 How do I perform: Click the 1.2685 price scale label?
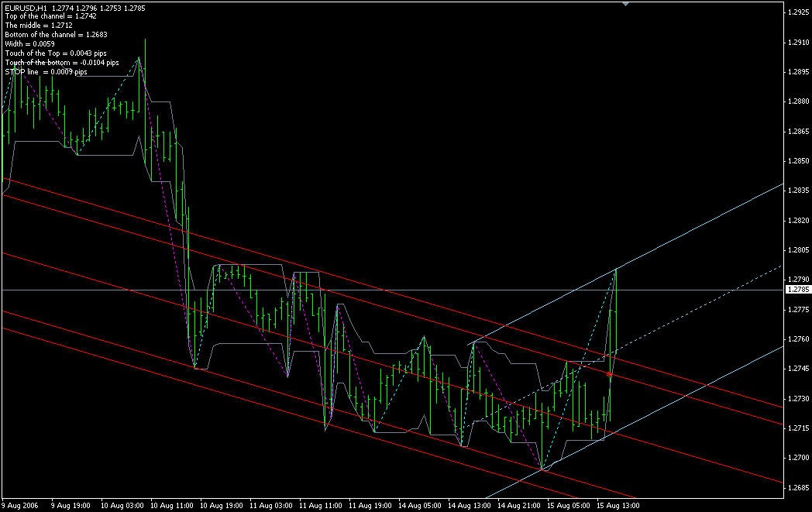coord(798,488)
